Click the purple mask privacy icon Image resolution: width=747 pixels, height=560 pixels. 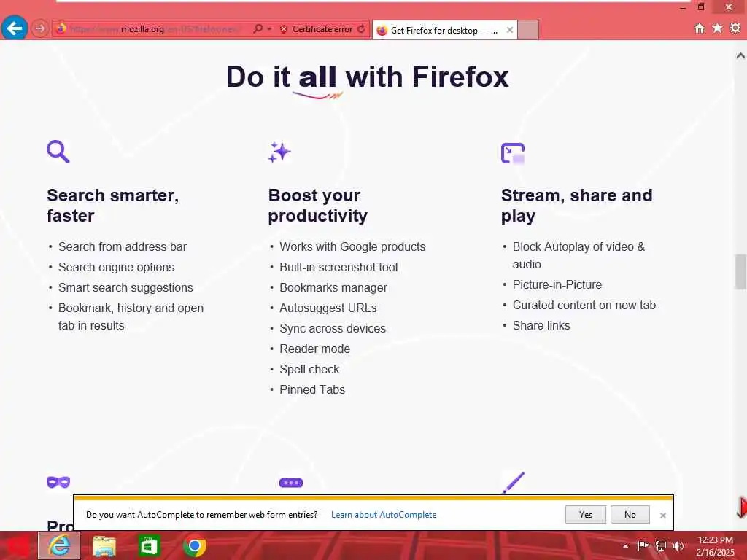pos(58,483)
